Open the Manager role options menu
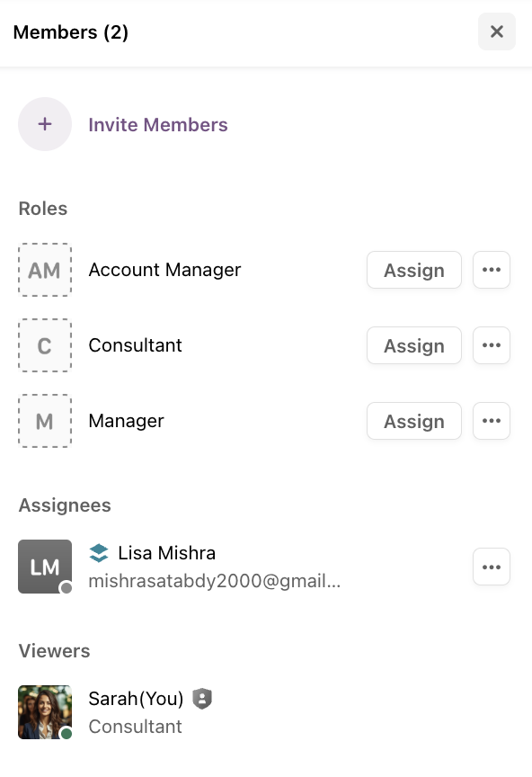This screenshot has width=532, height=777. (492, 421)
